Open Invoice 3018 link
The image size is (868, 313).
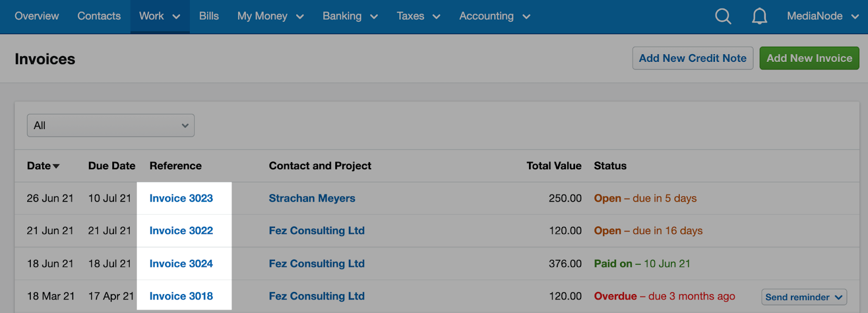click(x=181, y=296)
